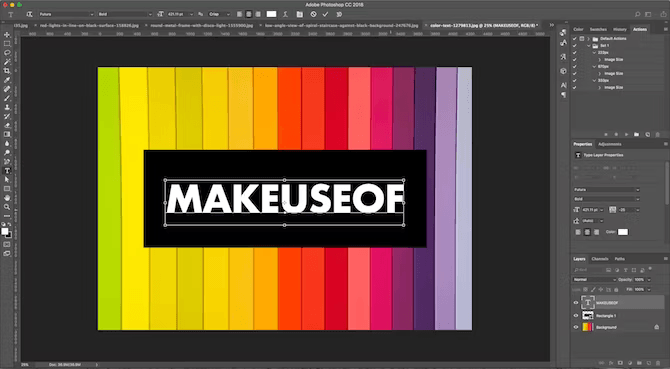Right-align text in the options bar
670x369 pixels.
click(x=258, y=14)
